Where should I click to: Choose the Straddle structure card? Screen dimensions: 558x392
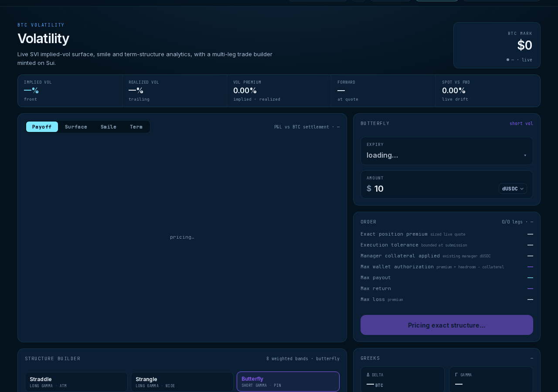[76, 382]
